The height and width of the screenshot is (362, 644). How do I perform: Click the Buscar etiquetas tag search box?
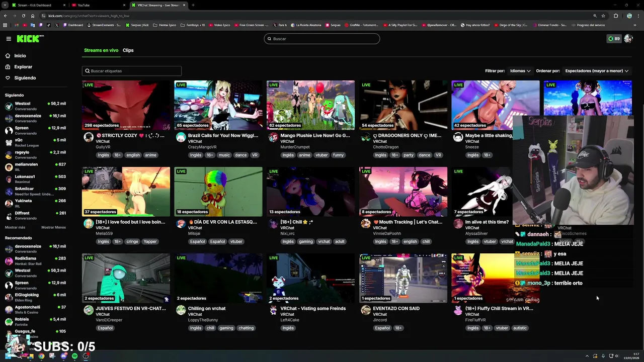click(x=132, y=71)
